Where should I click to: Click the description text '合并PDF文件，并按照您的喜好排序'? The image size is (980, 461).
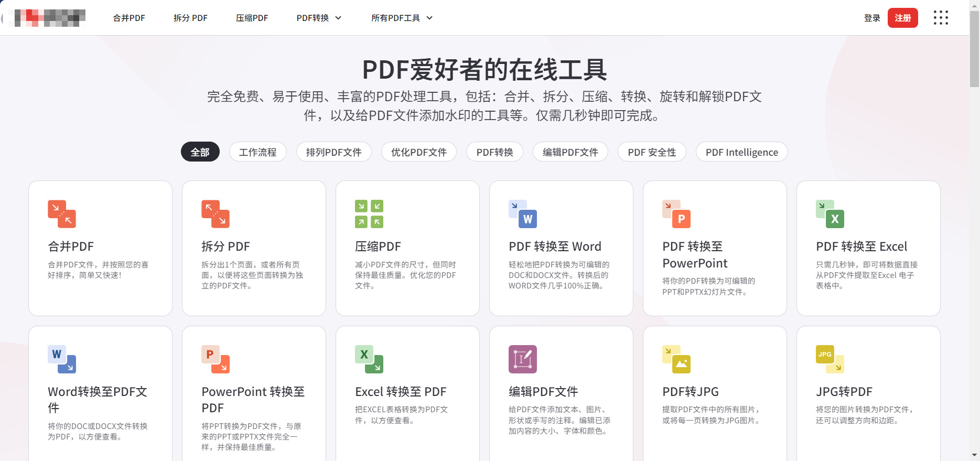98,270
